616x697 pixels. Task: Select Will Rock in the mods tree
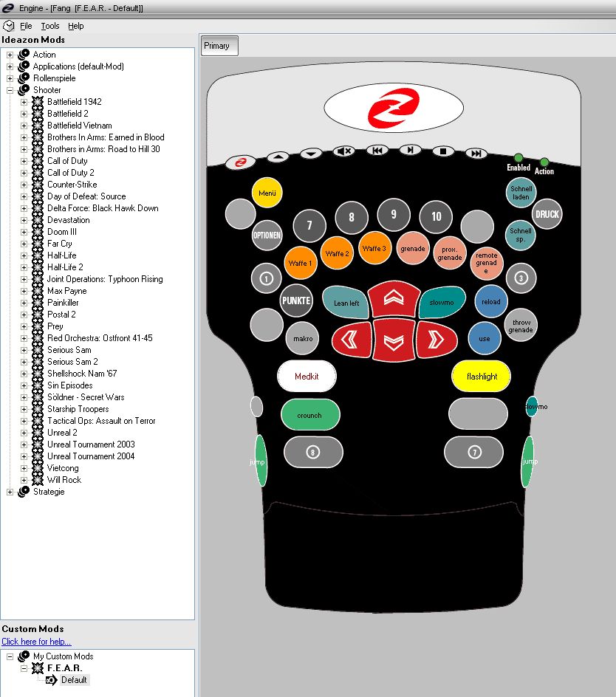pyautogui.click(x=64, y=480)
